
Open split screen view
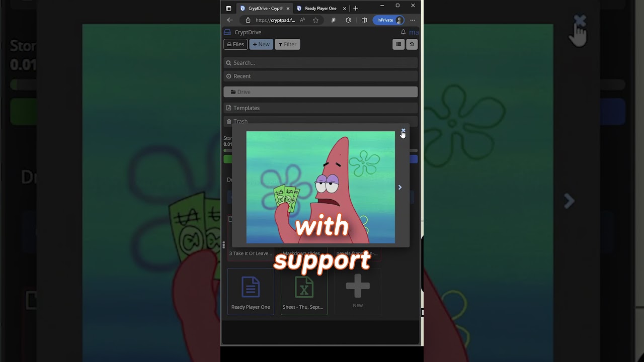point(364,20)
